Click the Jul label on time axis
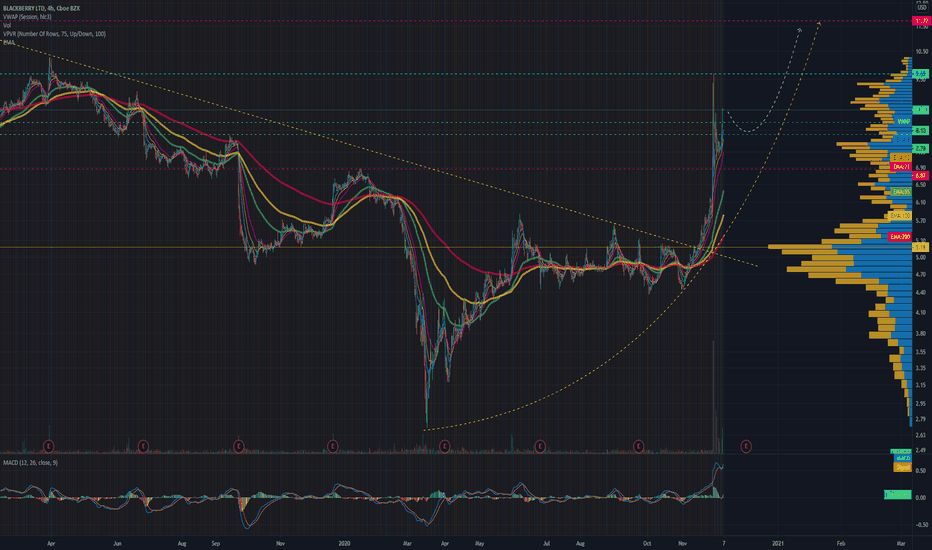 point(546,543)
